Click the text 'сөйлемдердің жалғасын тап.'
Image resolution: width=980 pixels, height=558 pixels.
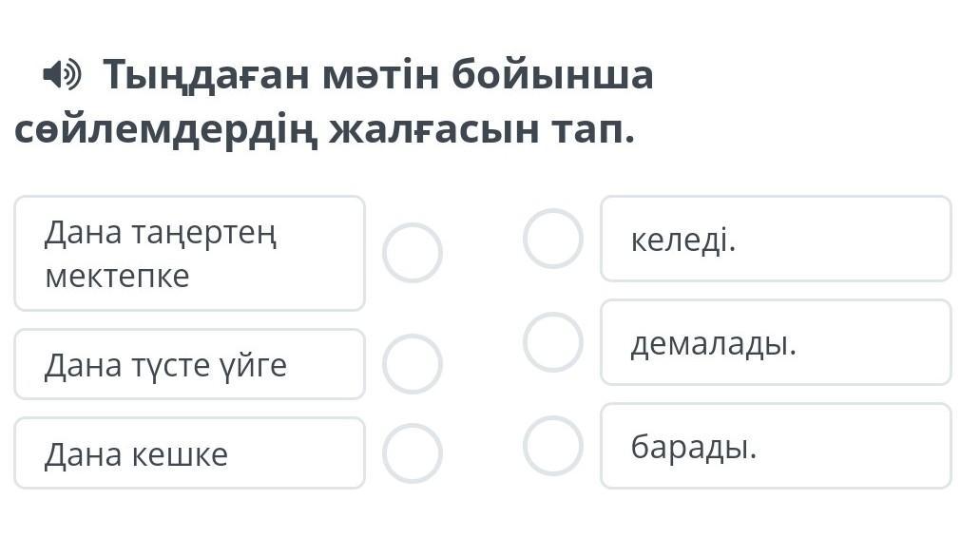(324, 130)
